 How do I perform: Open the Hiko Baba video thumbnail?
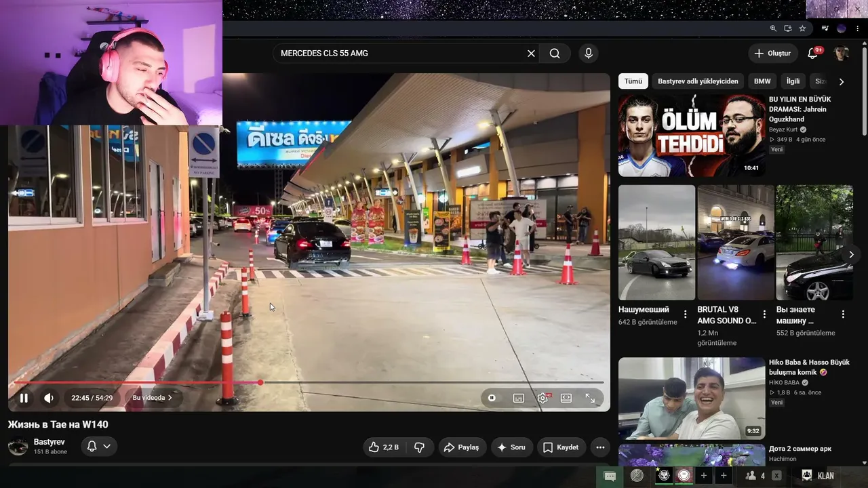(x=692, y=399)
